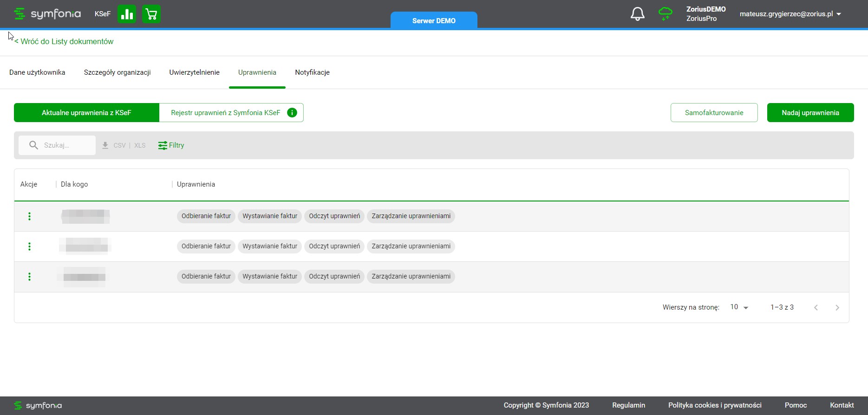Open the Filtry filter options
Image resolution: width=868 pixels, height=415 pixels.
tap(171, 145)
